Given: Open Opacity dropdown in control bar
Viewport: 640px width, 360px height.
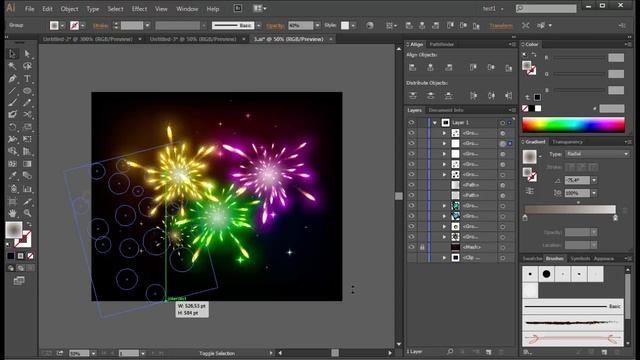Looking at the screenshot, I should [317, 25].
